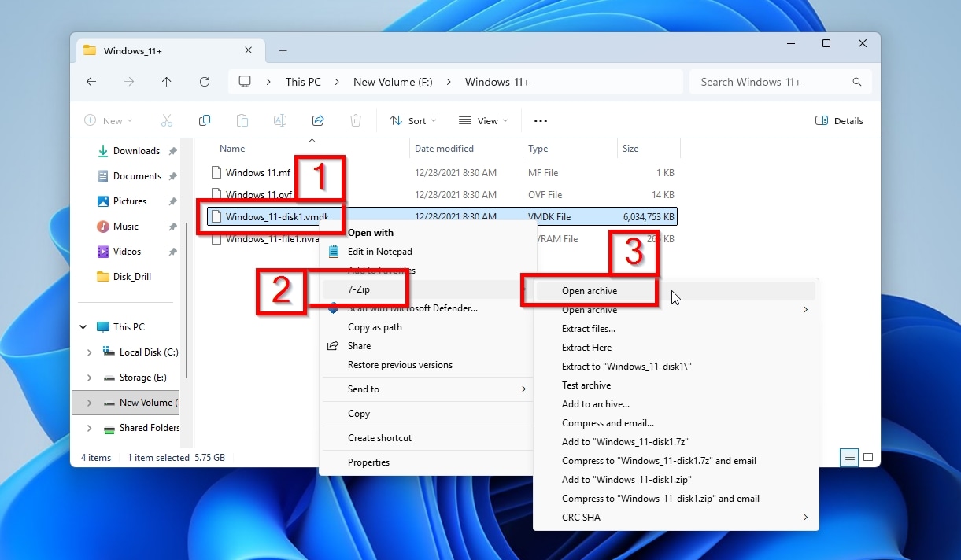Close the Windows_11+ tab
Viewport: 961px width, 560px height.
pyautogui.click(x=249, y=50)
